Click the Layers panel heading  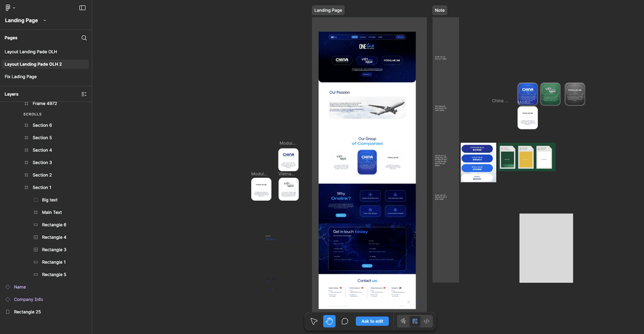coord(11,94)
